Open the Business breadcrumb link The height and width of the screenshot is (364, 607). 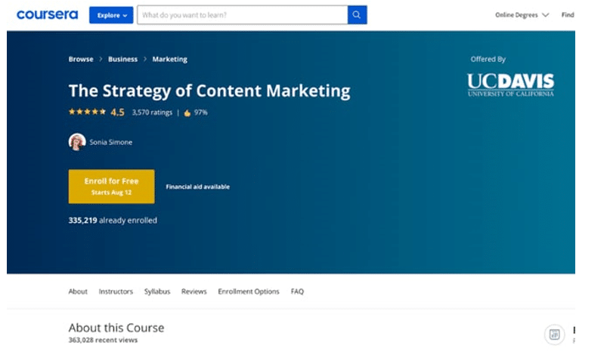tap(122, 59)
